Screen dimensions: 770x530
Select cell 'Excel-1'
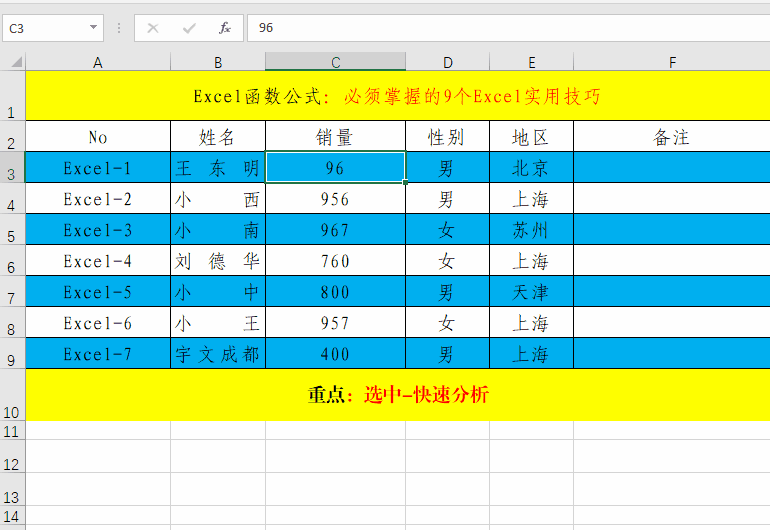click(x=98, y=167)
